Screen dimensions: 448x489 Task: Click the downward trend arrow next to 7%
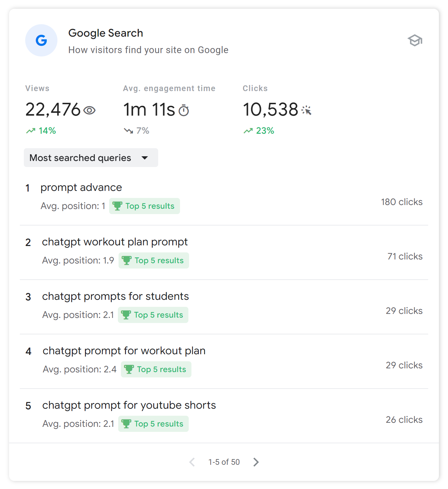pos(128,131)
